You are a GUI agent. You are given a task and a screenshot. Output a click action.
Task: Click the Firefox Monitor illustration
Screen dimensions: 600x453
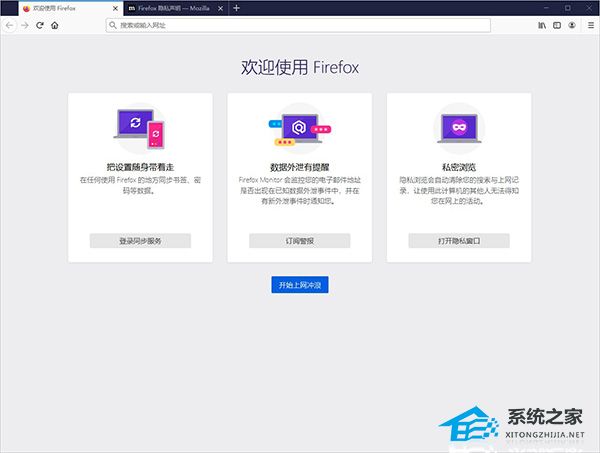[x=300, y=129]
